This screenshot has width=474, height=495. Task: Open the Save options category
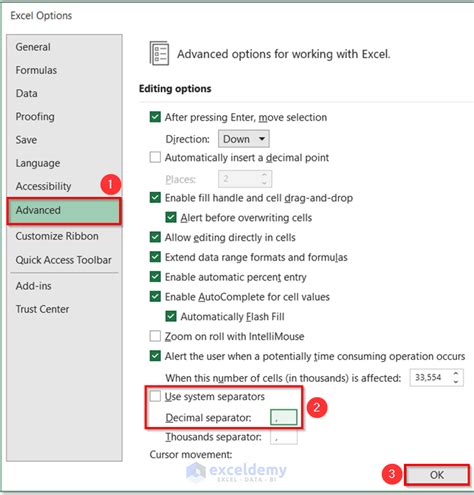pyautogui.click(x=26, y=140)
